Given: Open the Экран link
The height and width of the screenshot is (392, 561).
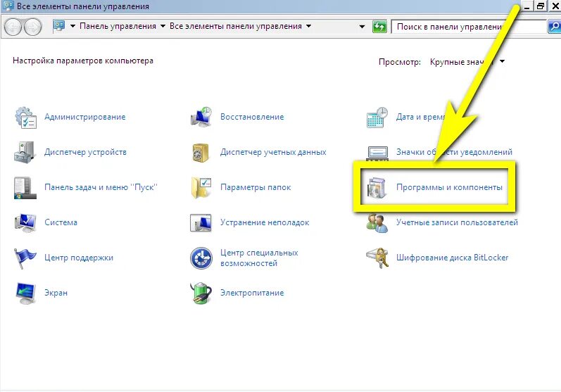Looking at the screenshot, I should pyautogui.click(x=56, y=293).
